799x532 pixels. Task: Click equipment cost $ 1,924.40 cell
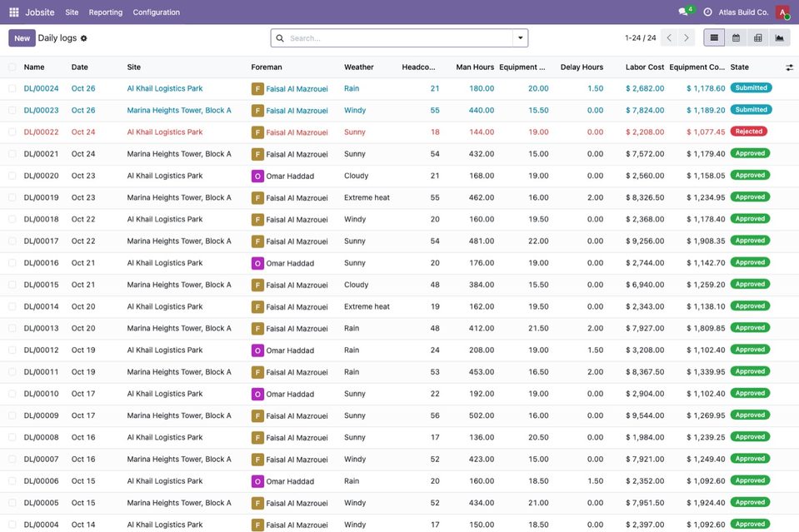coord(706,503)
